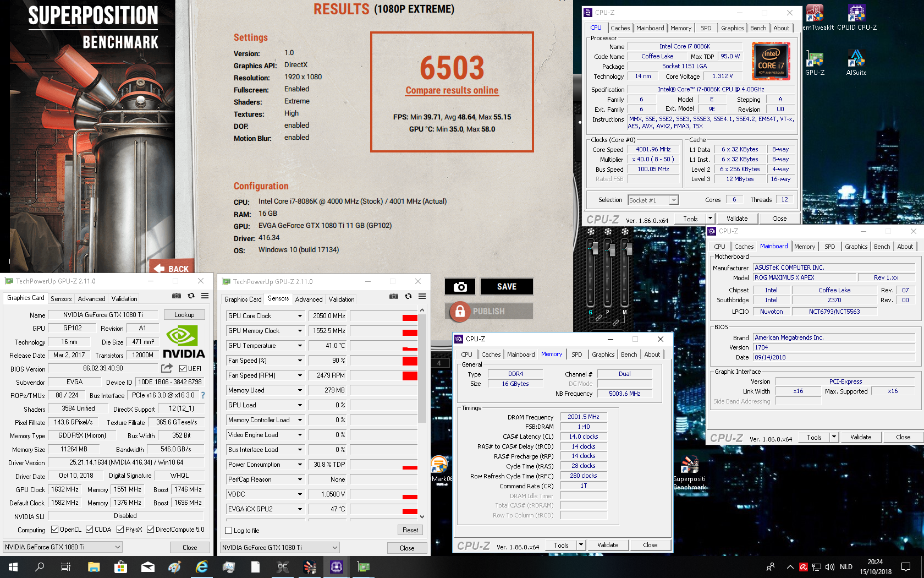Click Reset button in GPU-Z Sensors

[x=410, y=530]
